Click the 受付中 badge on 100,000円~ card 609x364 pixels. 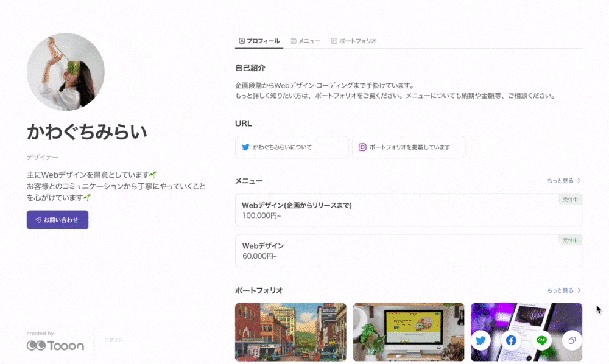pos(570,200)
